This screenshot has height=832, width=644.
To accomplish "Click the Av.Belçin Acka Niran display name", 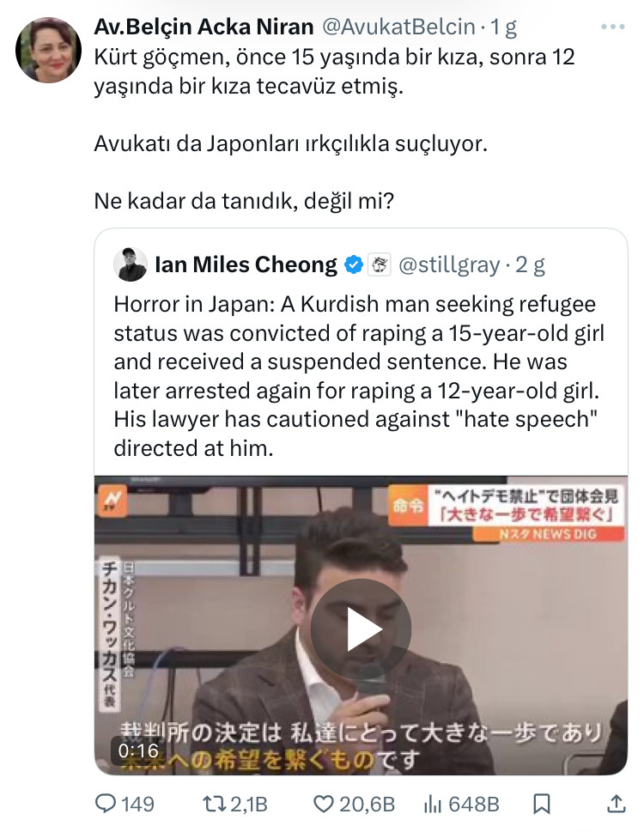I will tap(204, 27).
